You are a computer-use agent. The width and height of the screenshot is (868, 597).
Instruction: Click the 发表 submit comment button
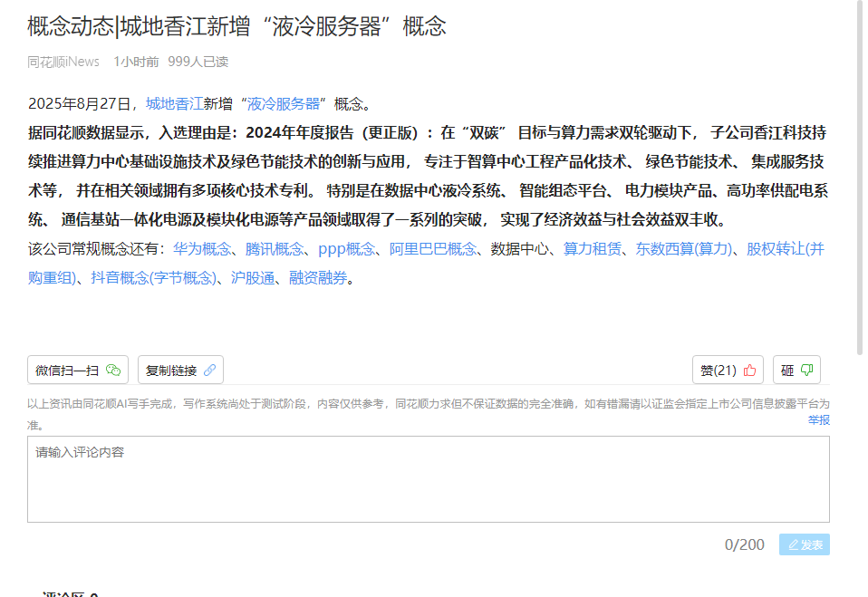(x=805, y=544)
